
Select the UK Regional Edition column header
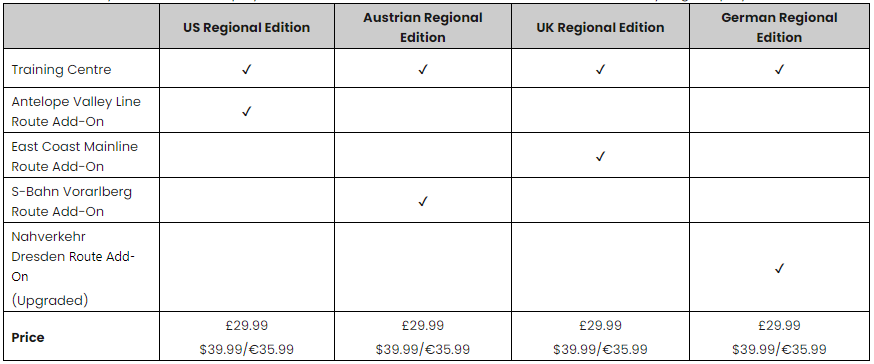click(x=600, y=27)
